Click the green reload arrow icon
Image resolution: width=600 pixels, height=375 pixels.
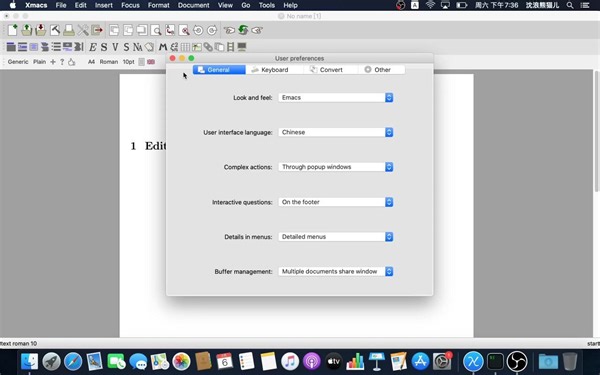pos(243,30)
